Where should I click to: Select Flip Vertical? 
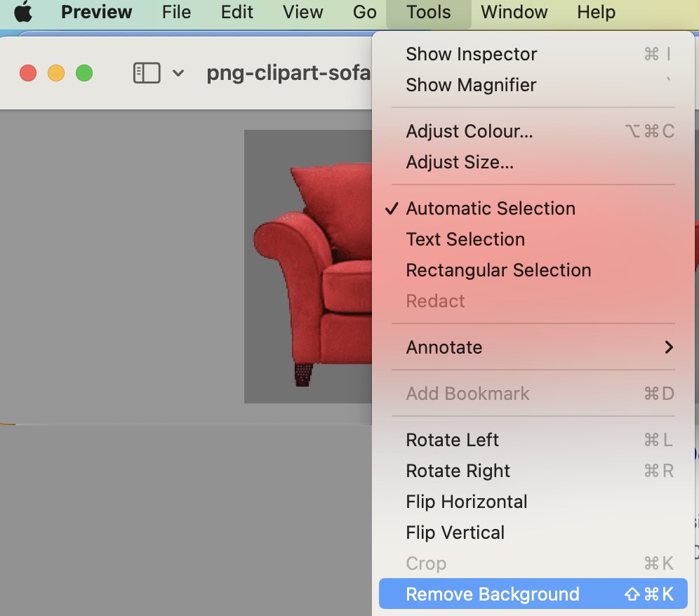533,533
